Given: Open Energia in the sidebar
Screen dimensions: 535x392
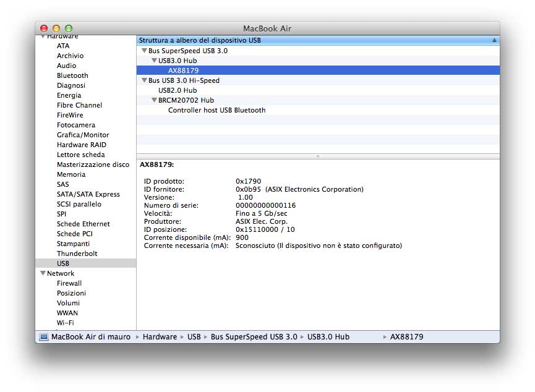Looking at the screenshot, I should pos(69,95).
